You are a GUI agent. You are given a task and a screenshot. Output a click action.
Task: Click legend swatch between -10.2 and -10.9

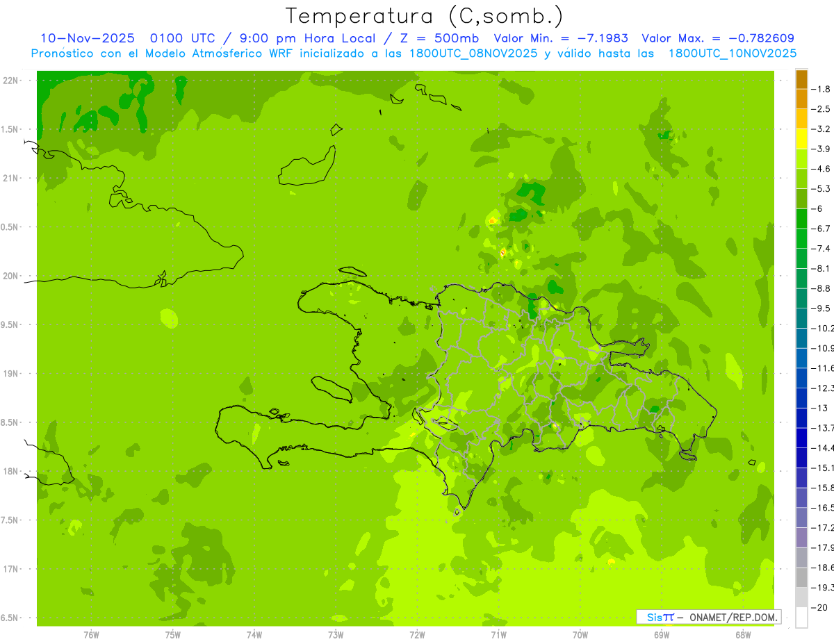tap(801, 338)
